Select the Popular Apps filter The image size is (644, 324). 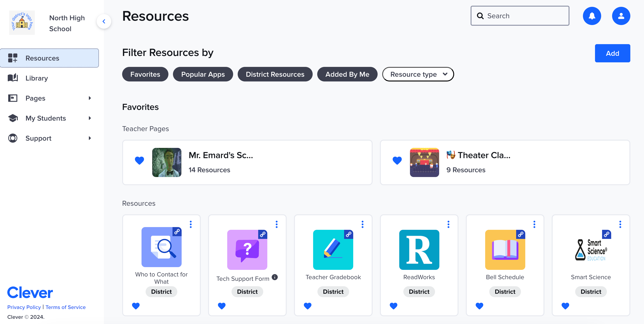(203, 74)
